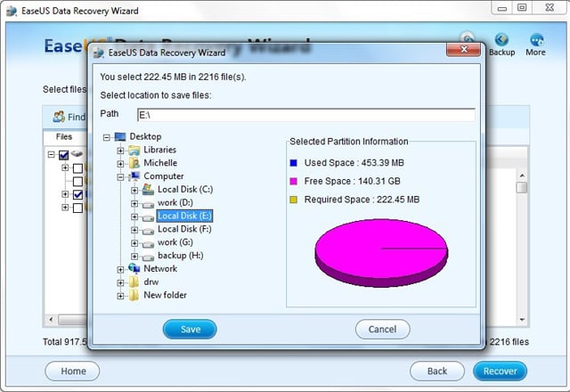The width and height of the screenshot is (570, 392).
Task: Select backup (H:) as save location
Action: point(180,256)
